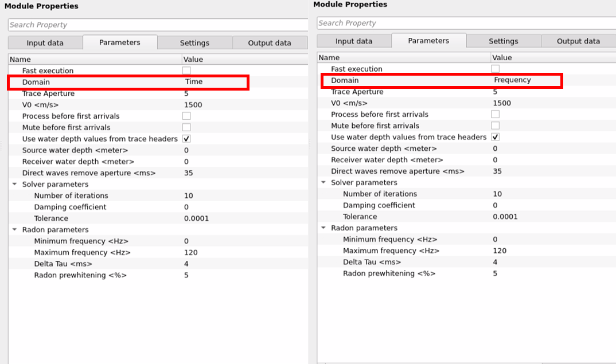Uncheck Use water depth values in right panel
This screenshot has width=616, height=364.
pyautogui.click(x=496, y=137)
